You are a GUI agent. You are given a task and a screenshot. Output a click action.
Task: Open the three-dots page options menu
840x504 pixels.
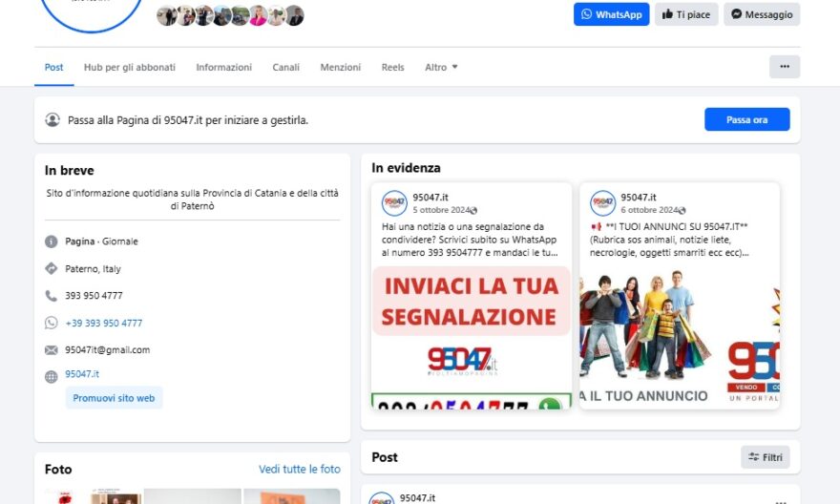click(x=785, y=67)
